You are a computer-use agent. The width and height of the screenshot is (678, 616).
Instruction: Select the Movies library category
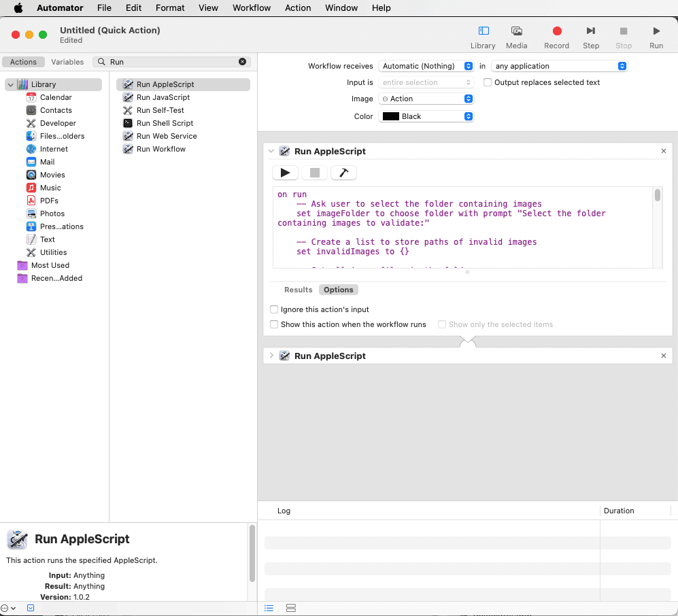[52, 175]
